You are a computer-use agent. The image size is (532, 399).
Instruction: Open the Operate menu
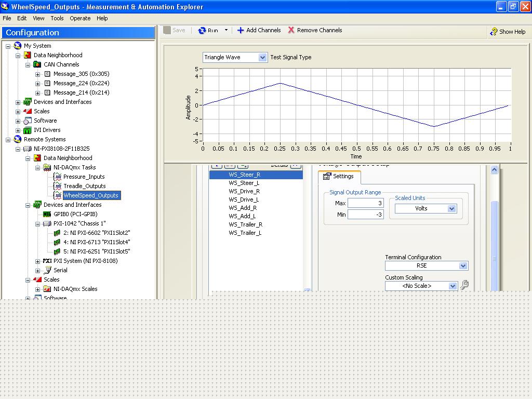pos(80,18)
